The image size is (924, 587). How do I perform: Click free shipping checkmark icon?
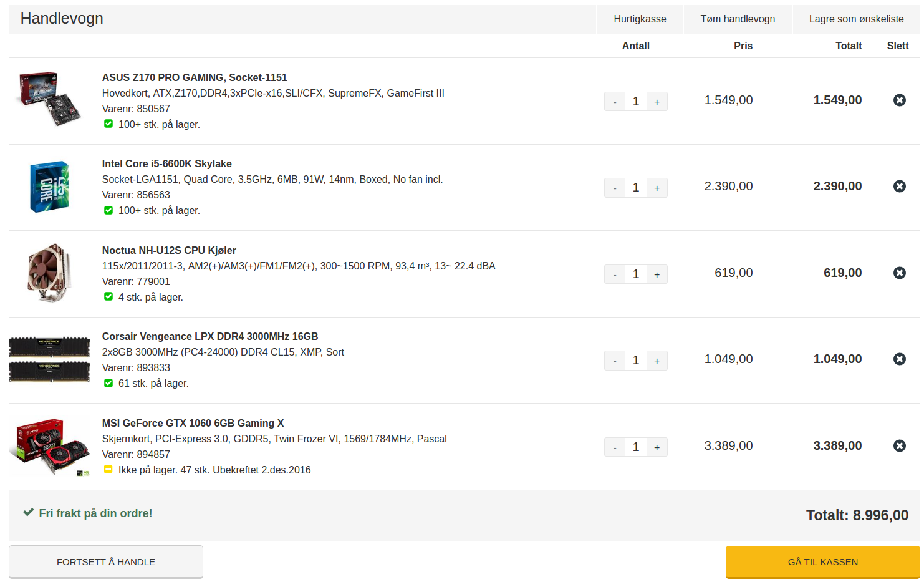(28, 512)
